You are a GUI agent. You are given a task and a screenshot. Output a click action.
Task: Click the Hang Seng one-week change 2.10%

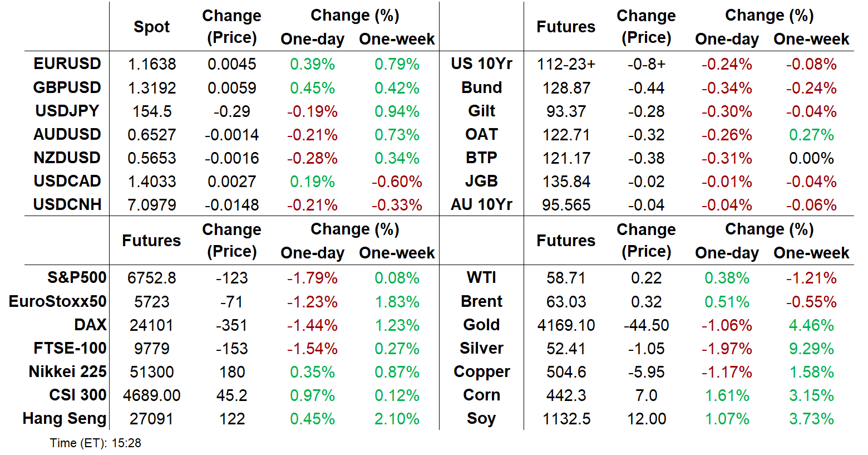(x=397, y=419)
